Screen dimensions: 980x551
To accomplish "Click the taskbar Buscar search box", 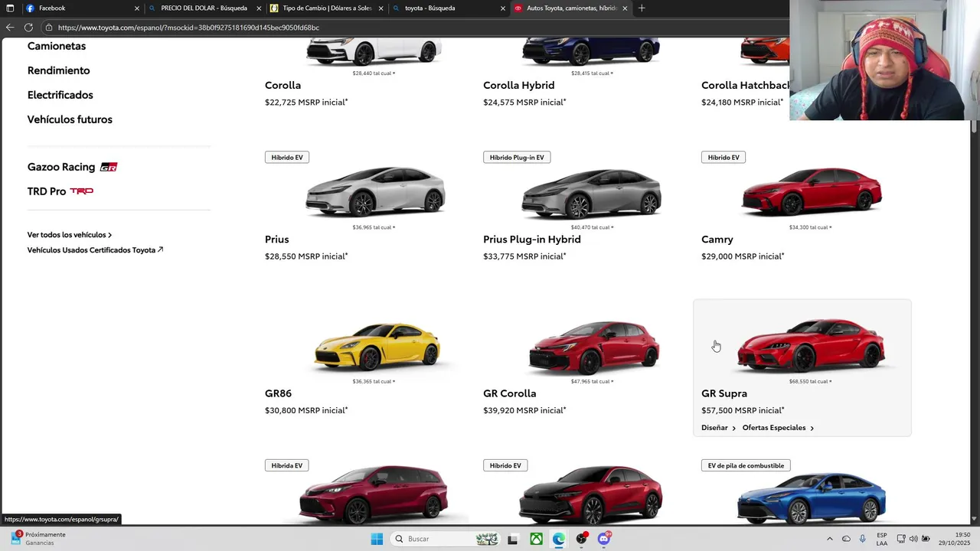I will (446, 539).
